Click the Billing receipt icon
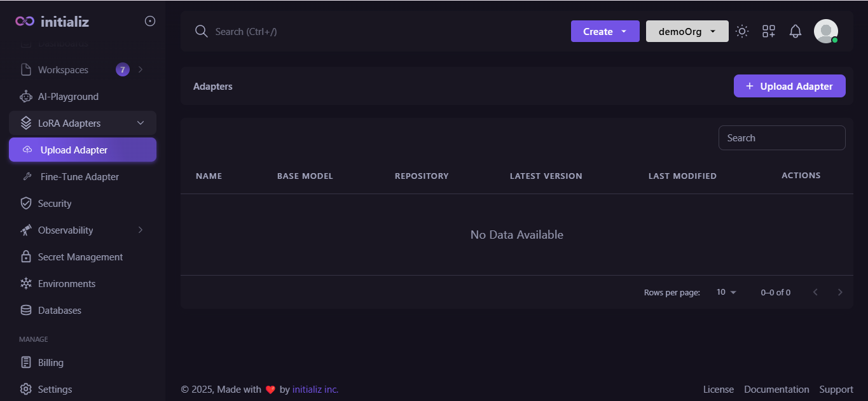868x401 pixels. (x=26, y=363)
